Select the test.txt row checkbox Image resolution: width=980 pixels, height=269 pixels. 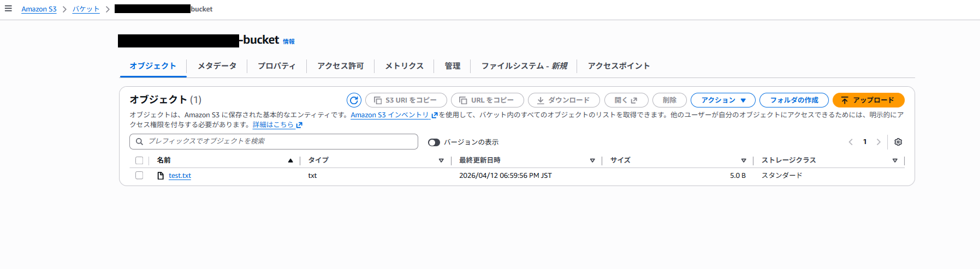click(139, 176)
